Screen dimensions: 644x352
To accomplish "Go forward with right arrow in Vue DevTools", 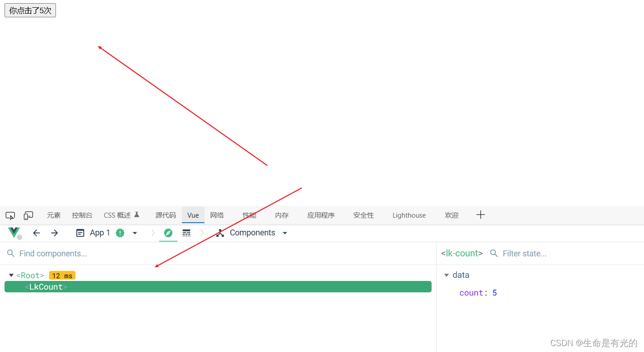I will coord(55,233).
